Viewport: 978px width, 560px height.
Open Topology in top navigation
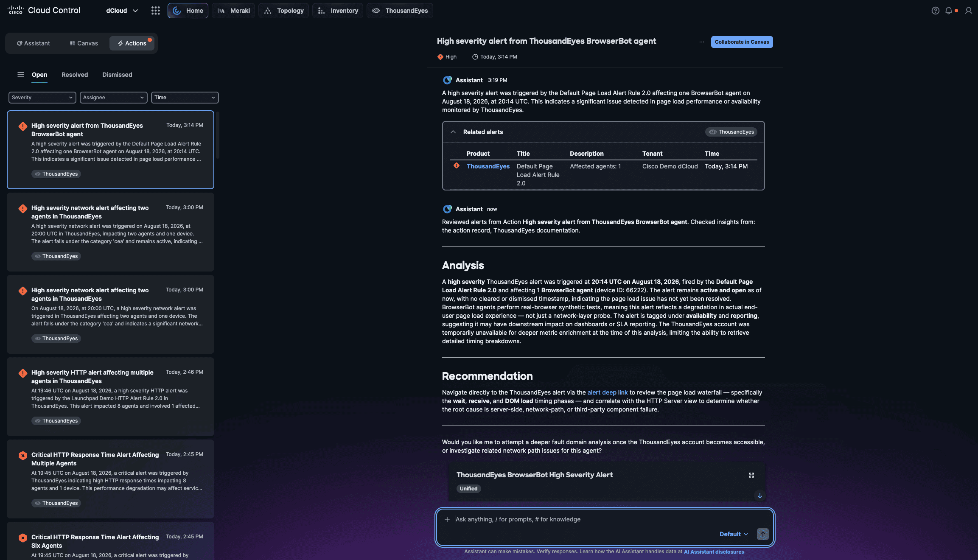pos(283,11)
